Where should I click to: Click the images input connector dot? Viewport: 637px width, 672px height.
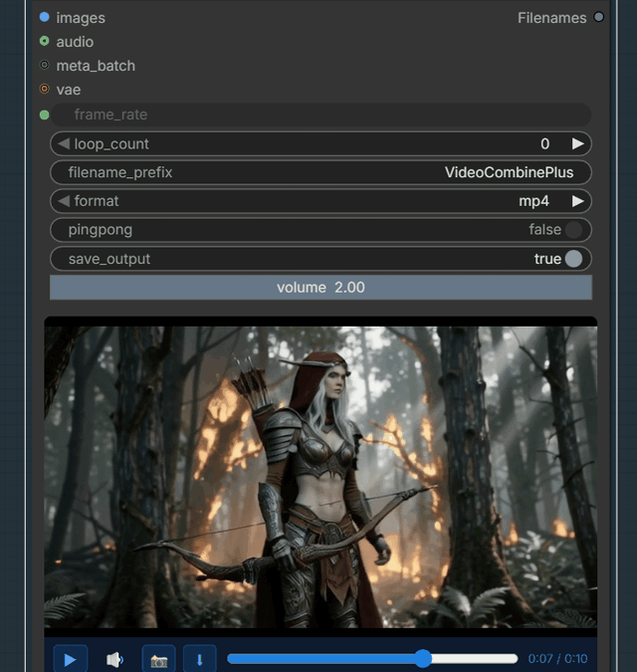44,17
